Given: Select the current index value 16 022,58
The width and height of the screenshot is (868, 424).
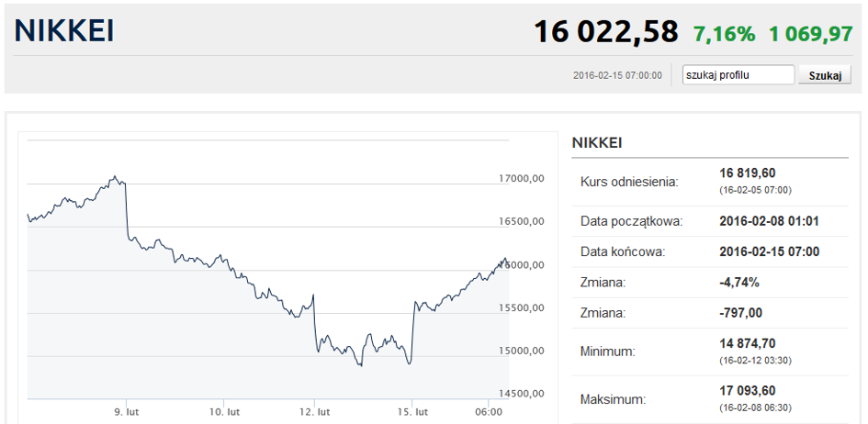Looking at the screenshot, I should [x=605, y=32].
